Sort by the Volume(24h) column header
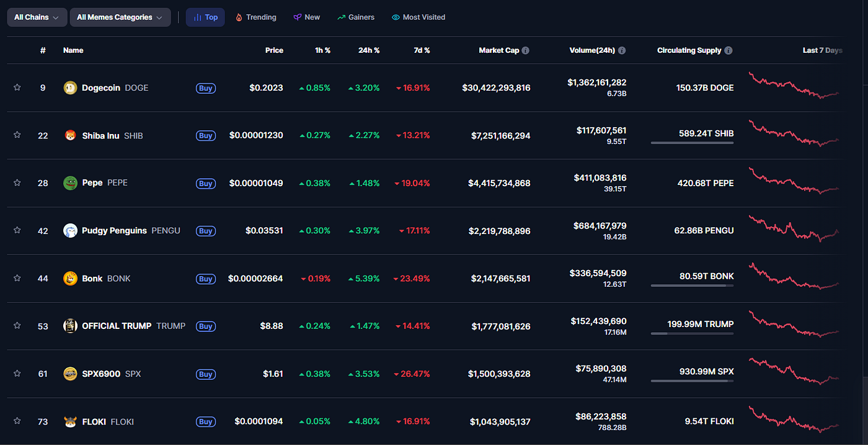This screenshot has height=445, width=868. tap(592, 50)
